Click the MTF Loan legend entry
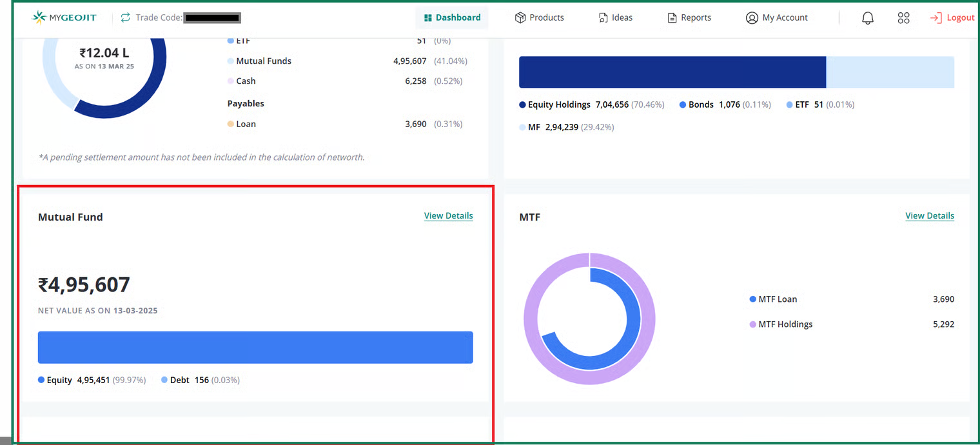980x445 pixels. coord(778,299)
